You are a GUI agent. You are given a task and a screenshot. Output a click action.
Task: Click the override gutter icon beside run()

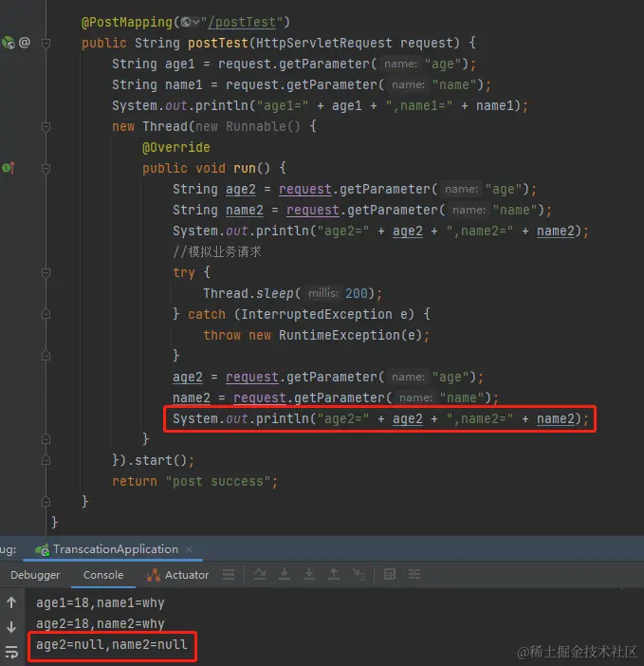click(9, 168)
